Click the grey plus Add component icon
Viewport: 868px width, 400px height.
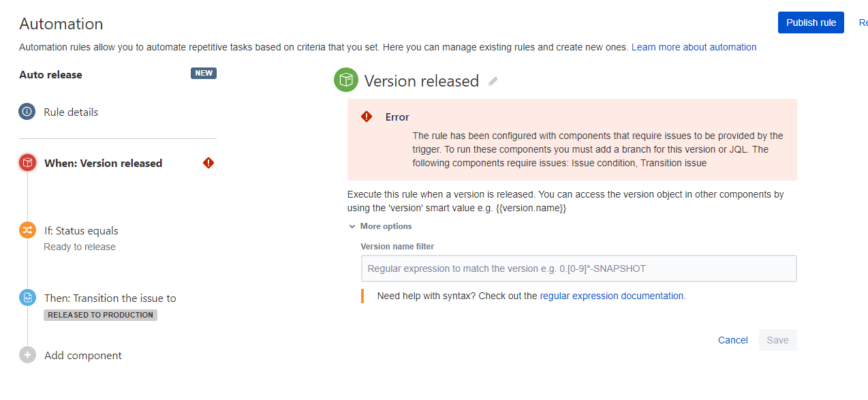pos(27,355)
